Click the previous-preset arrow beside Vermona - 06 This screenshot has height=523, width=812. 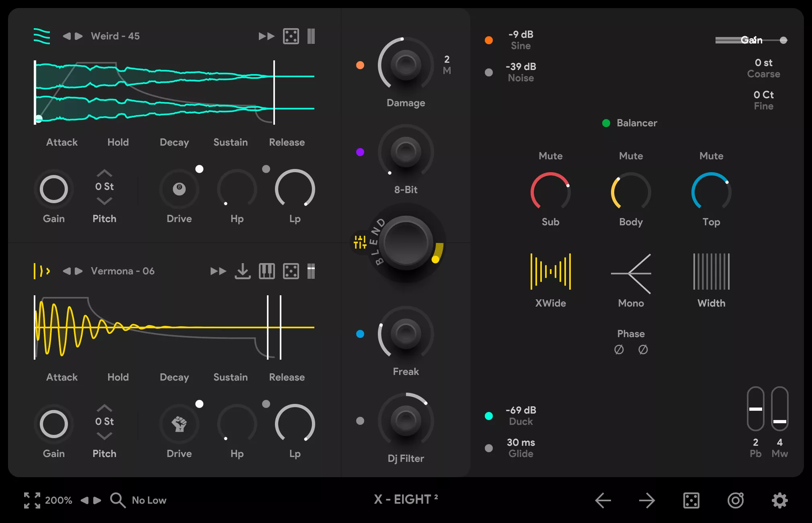[66, 271]
